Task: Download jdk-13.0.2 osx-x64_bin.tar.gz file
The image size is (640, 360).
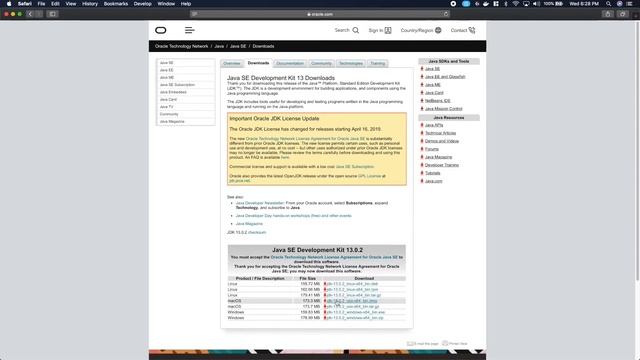Action: pyautogui.click(x=353, y=307)
